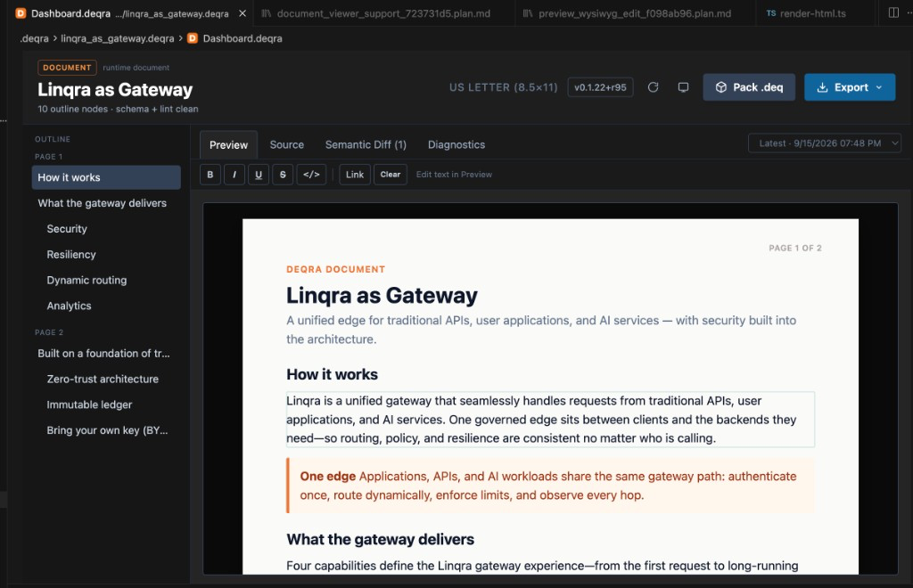913x588 pixels.
Task: Click the DOCUMENT badge label
Action: [67, 68]
